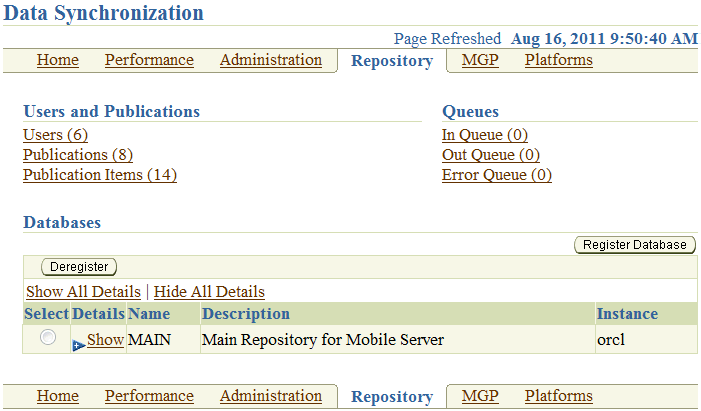
Task: Go to the bottom MGP tab
Action: click(x=480, y=396)
